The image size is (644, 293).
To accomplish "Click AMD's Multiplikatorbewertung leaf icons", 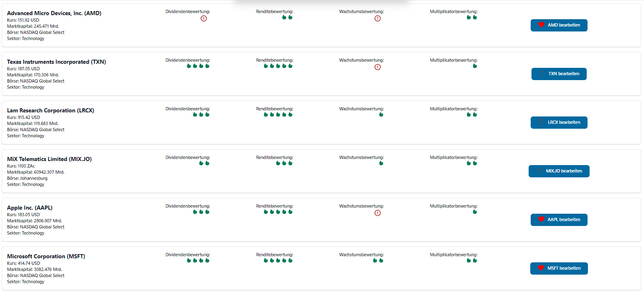I will (x=472, y=17).
